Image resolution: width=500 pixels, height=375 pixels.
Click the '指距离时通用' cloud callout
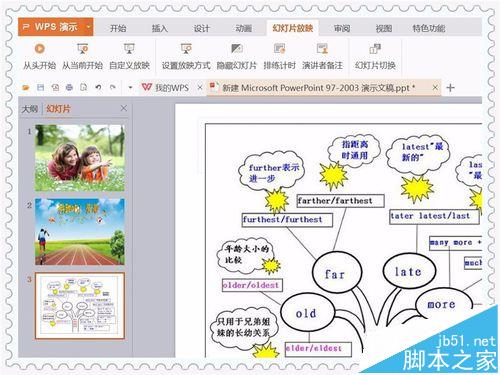pyautogui.click(x=354, y=150)
